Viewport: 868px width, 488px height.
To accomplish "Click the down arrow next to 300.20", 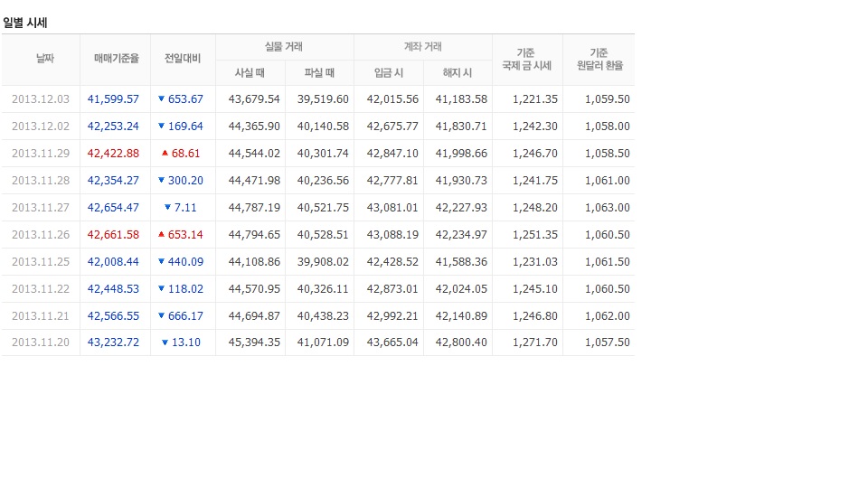I will 161,181.
